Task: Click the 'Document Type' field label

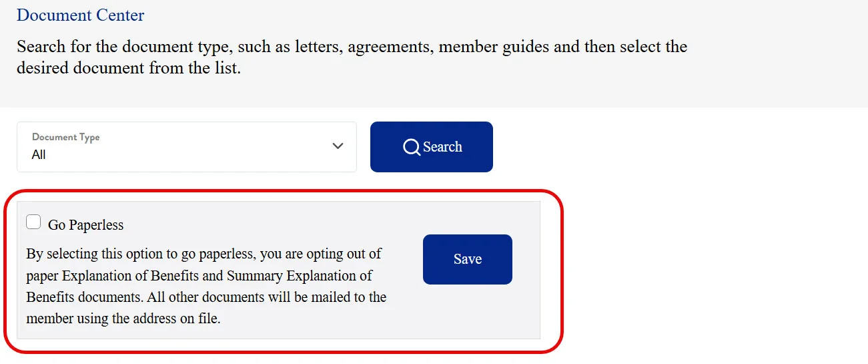Action: point(65,137)
